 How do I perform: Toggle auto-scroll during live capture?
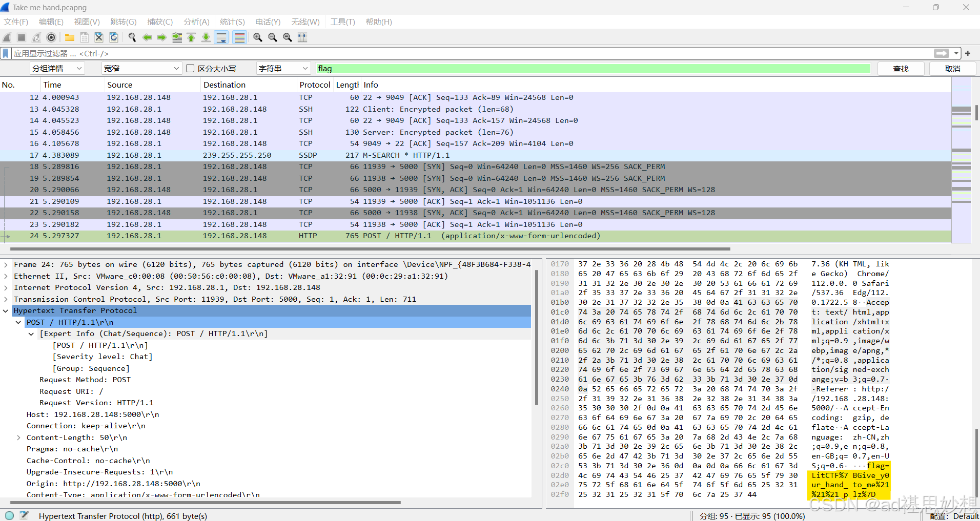[x=220, y=37]
